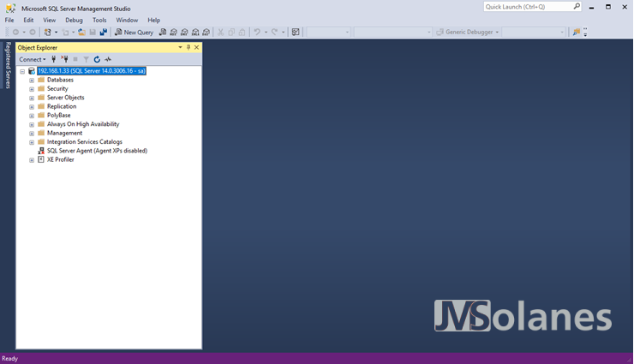634x364 pixels.
Task: Open the Edit menu
Action: [28, 20]
